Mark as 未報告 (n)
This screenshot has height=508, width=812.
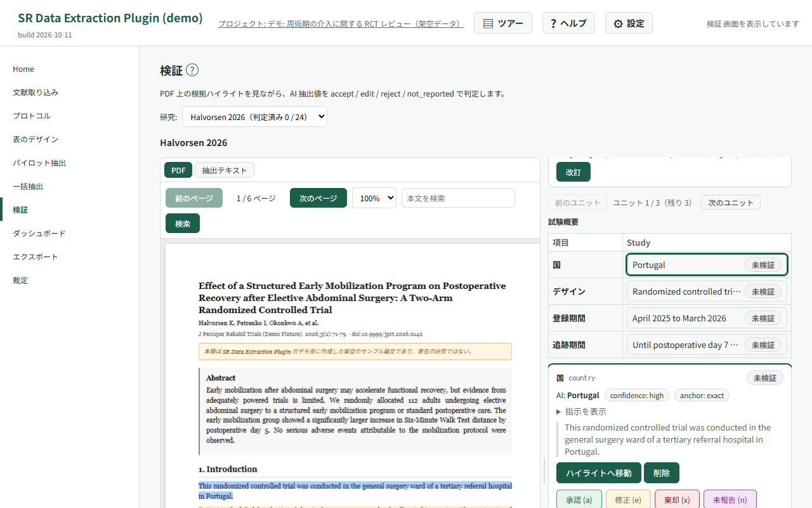coord(730,500)
